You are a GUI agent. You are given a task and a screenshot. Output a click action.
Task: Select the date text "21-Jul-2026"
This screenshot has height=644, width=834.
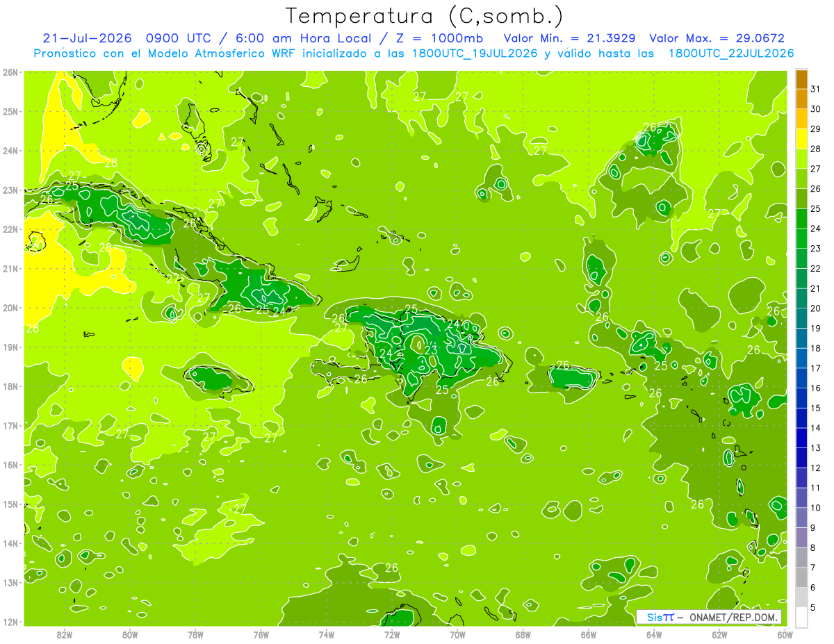87,38
